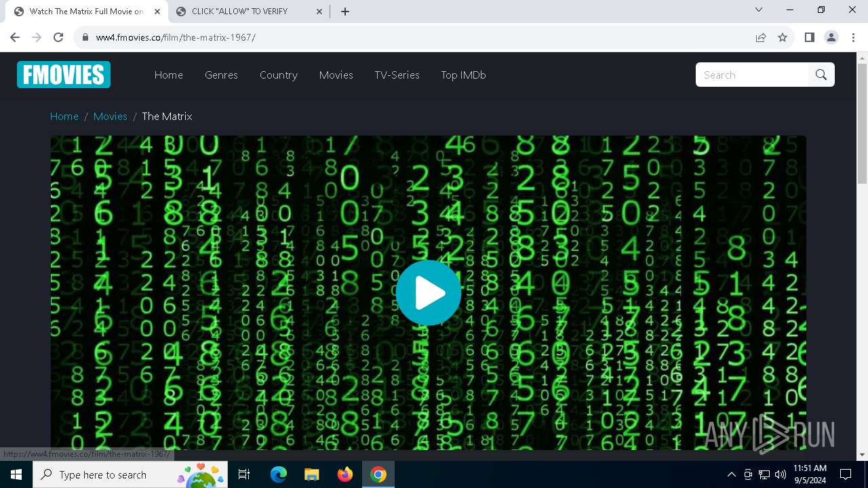Go back to previous page
868x488 pixels.
15,37
